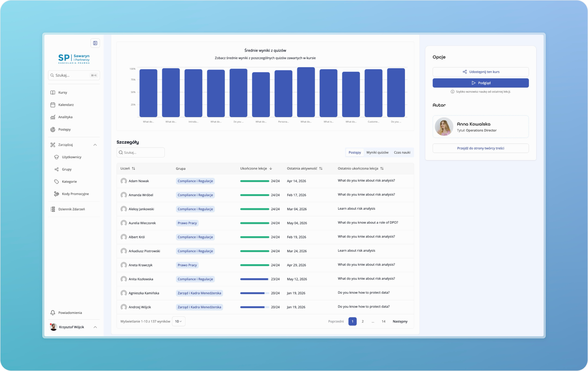Image resolution: width=588 pixels, height=371 pixels.
Task: Click Adam Nowak's lesson progress bar
Action: click(x=254, y=181)
